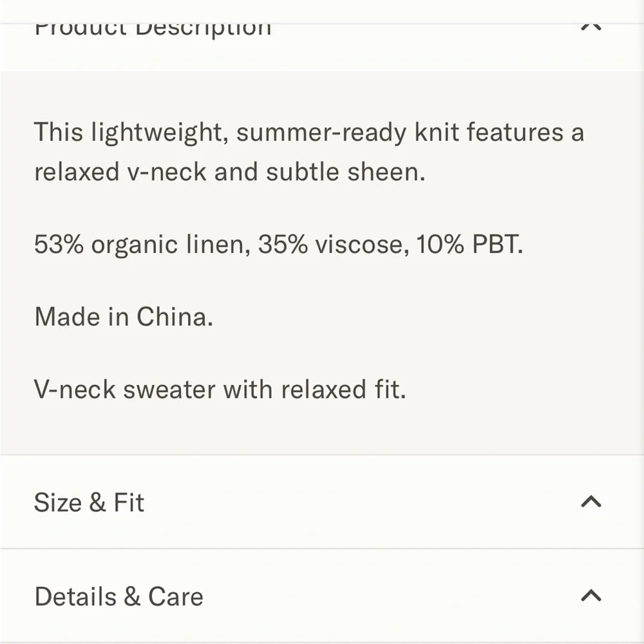Click the Product Description heading text
Image resolution: width=644 pixels, height=644 pixels.
[x=153, y=29]
